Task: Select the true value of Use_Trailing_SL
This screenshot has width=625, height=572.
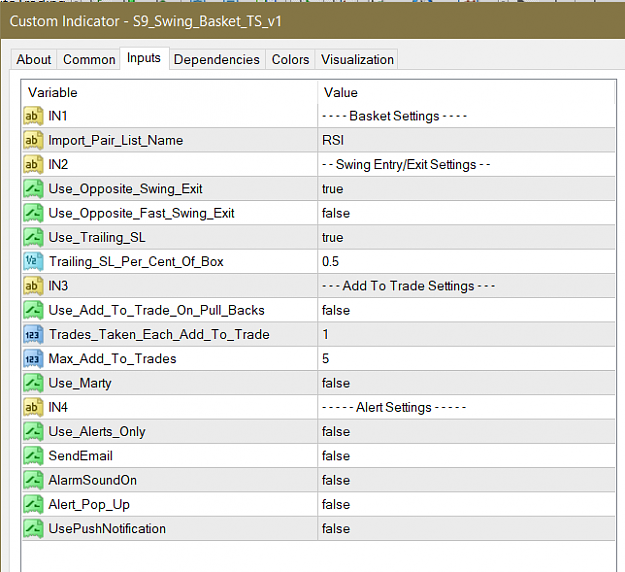Action: (x=466, y=238)
